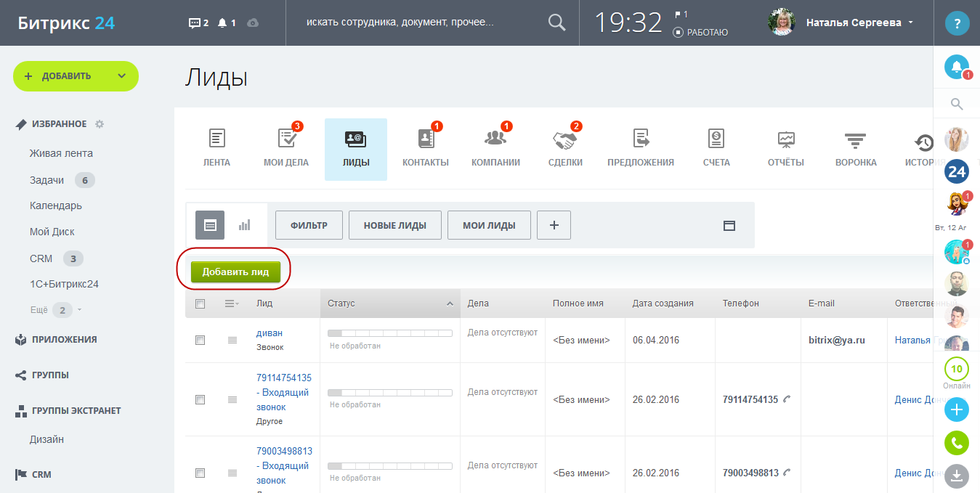Open МОИ ДЕЛА tab
The width and height of the screenshot is (980, 493).
pos(286,149)
